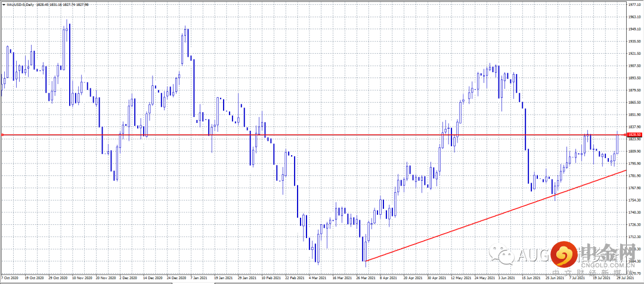Click the 24 May 2021 date label
This screenshot has height=284, width=644.
coord(485,278)
